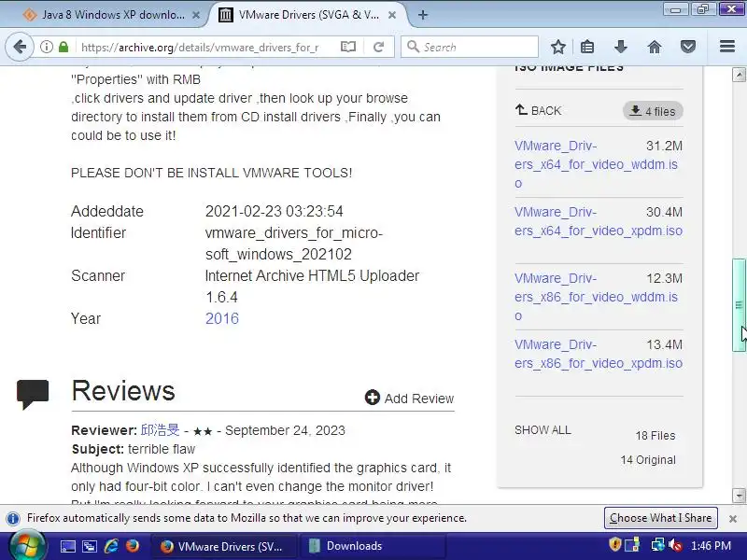
Task: Click the PLEASE DON'T BE INSTALL VMWARE TOOLS text
Action: click(x=212, y=173)
